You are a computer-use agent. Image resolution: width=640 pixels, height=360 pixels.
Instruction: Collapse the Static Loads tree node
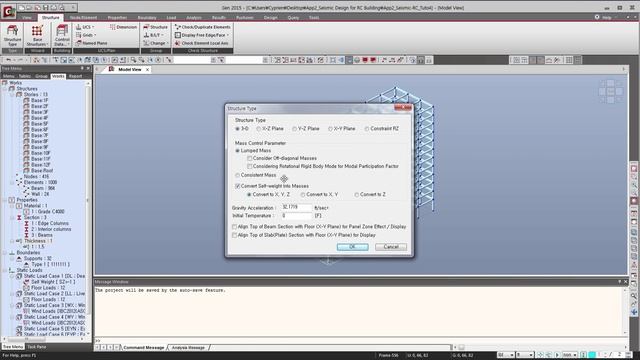tap(5, 270)
